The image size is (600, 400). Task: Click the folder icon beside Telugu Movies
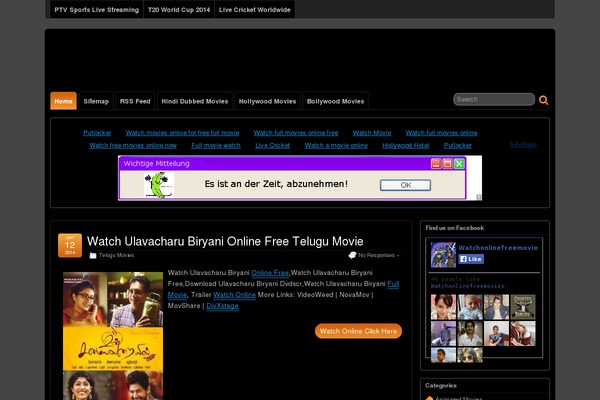[93, 255]
